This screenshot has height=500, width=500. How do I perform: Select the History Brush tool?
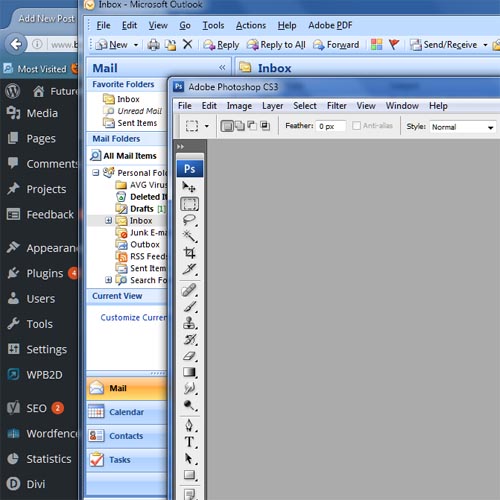click(189, 339)
